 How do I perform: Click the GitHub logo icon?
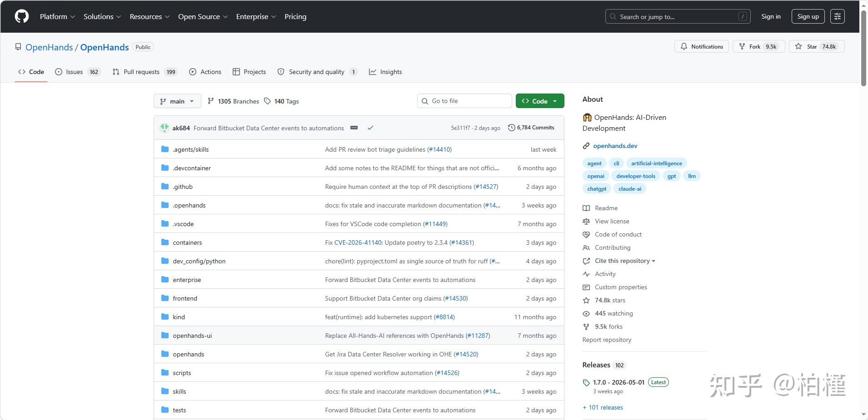21,16
